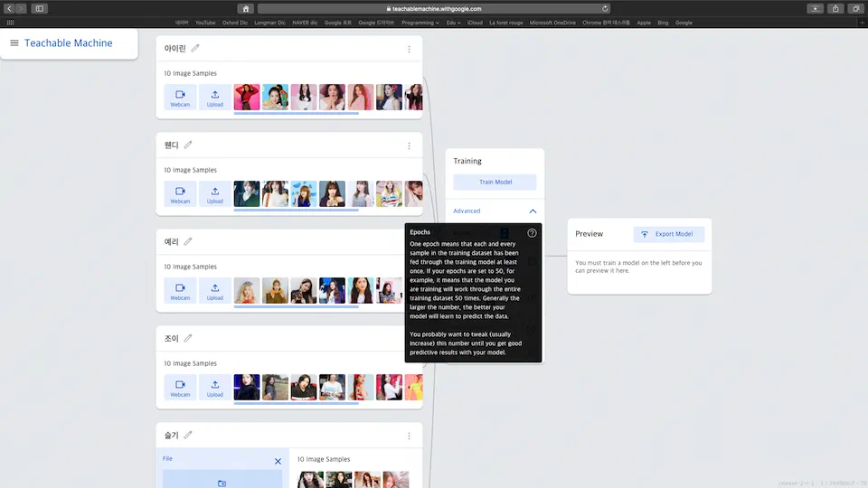Select the first image sample in 조이
This screenshot has height=488, width=868.
coord(247,387)
